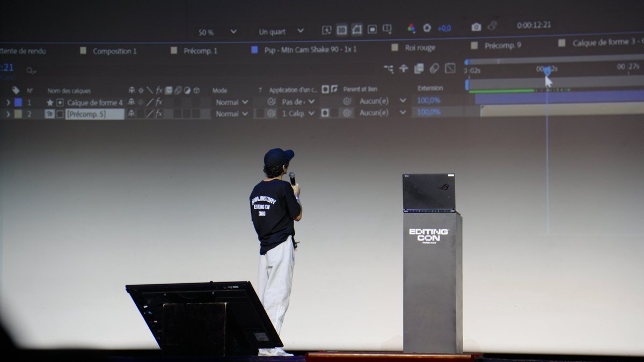This screenshot has width=644, height=362.
Task: Click adjustment layer column header icon
Action: coord(187,90)
